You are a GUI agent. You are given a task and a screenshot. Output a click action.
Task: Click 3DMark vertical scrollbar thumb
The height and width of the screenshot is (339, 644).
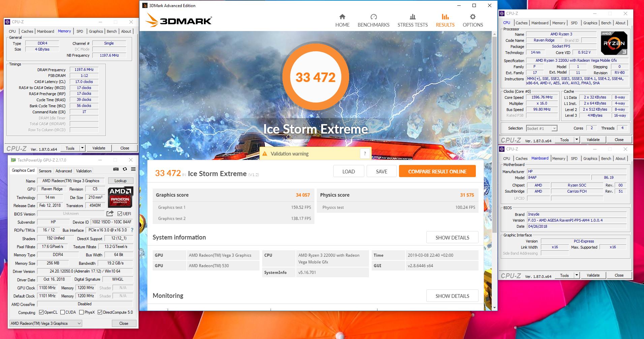tap(494, 135)
